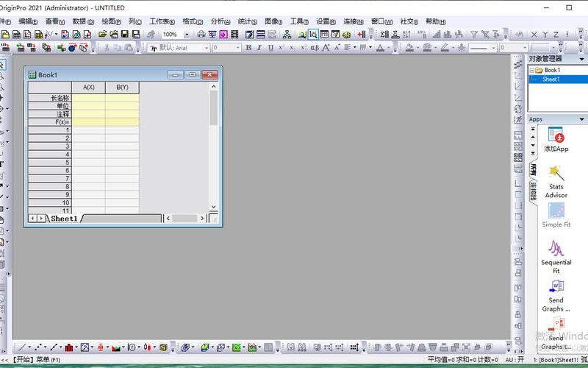Image resolution: width=588 pixels, height=368 pixels.
Task: Open the 统计 (Statistics) menu
Action: coord(248,22)
